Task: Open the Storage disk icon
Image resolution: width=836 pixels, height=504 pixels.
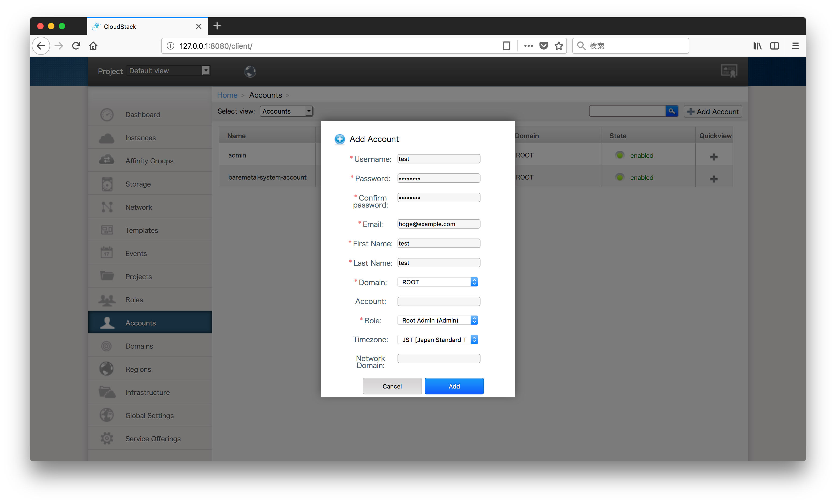Action: pos(107,184)
